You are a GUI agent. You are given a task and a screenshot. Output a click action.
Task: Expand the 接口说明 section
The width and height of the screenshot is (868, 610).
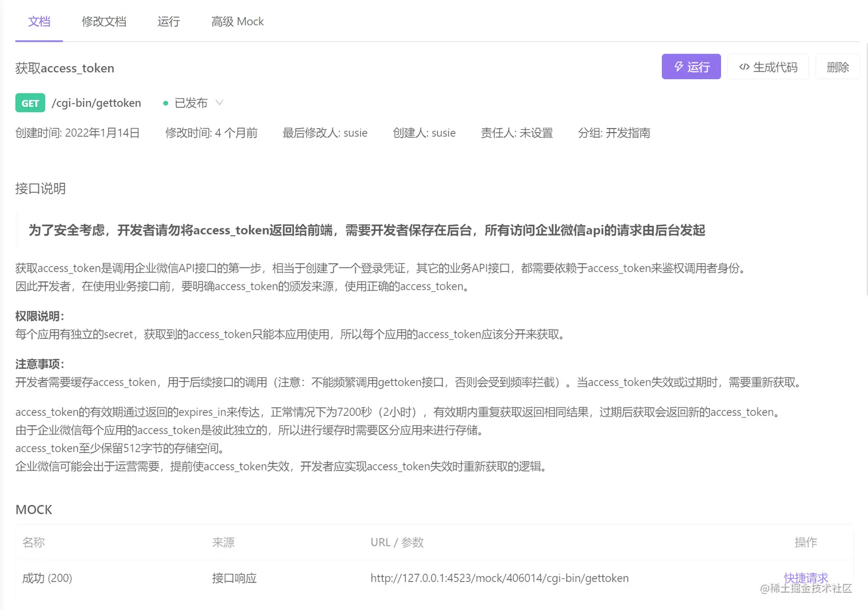[x=40, y=189]
